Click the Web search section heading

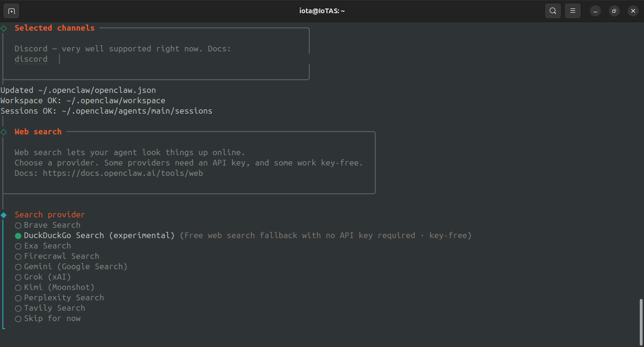click(38, 132)
